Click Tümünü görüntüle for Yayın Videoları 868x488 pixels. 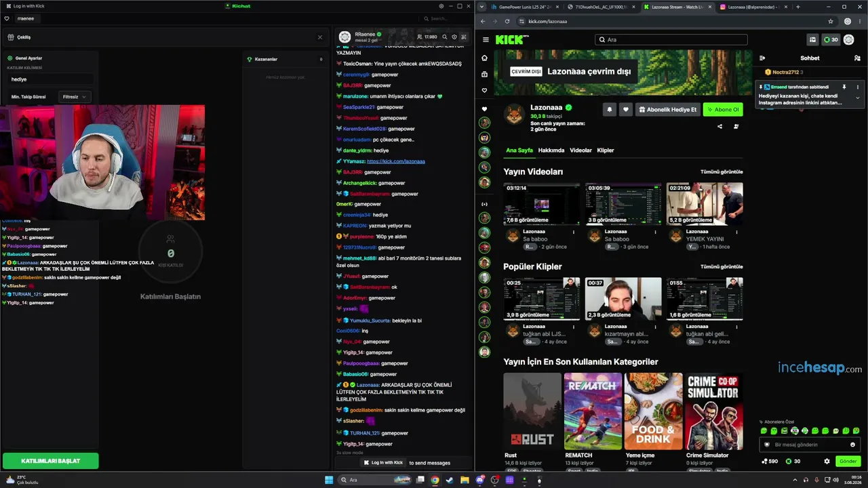(722, 172)
